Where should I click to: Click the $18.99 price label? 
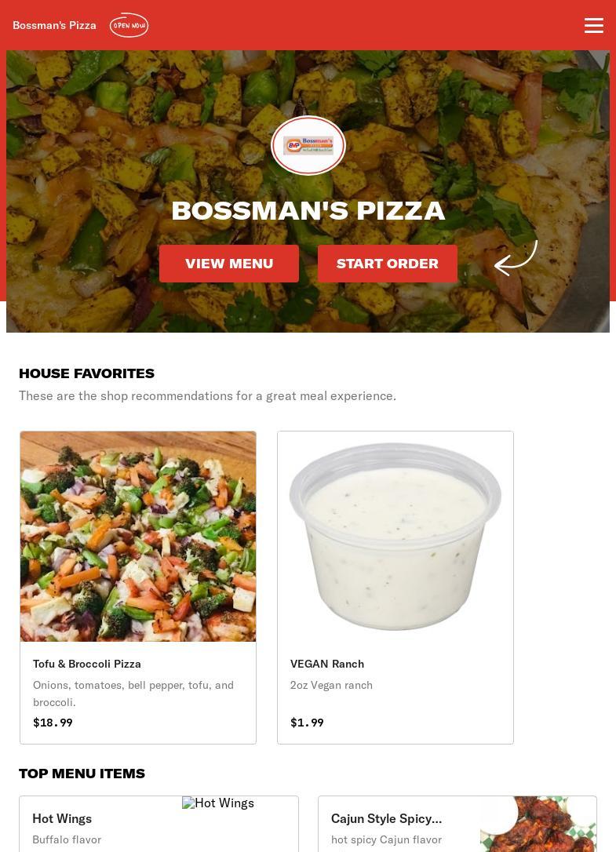(x=53, y=722)
